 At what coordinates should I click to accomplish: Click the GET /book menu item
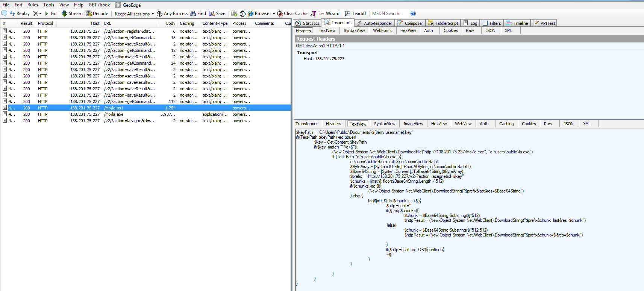(99, 5)
